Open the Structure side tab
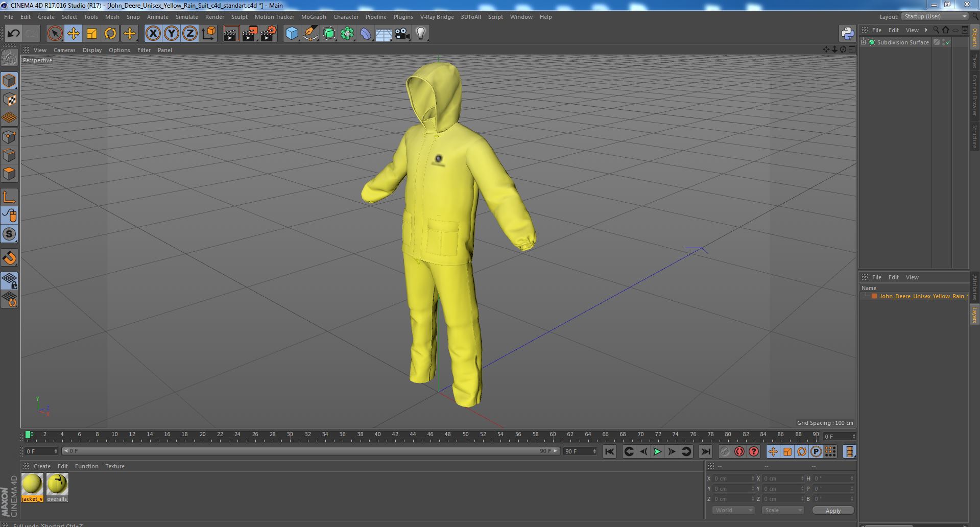Viewport: 980px width, 527px height. tap(974, 136)
